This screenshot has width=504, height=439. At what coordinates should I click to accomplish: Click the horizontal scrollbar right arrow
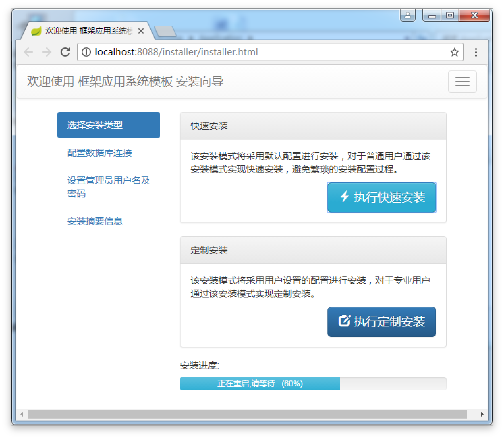pyautogui.click(x=482, y=414)
